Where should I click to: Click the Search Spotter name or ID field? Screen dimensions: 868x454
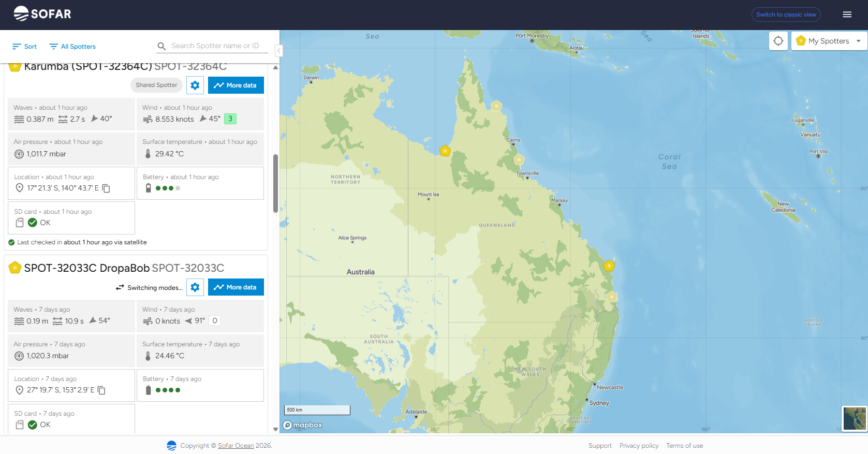click(x=219, y=46)
